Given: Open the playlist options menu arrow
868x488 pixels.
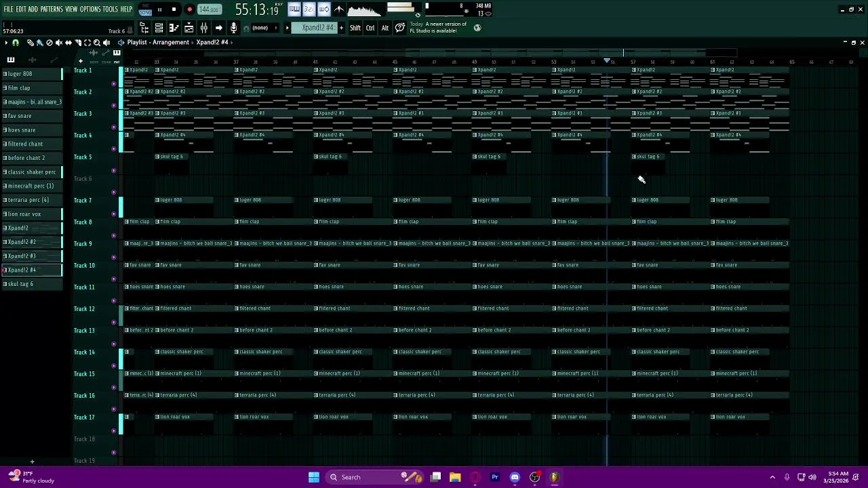Looking at the screenshot, I should [6, 43].
